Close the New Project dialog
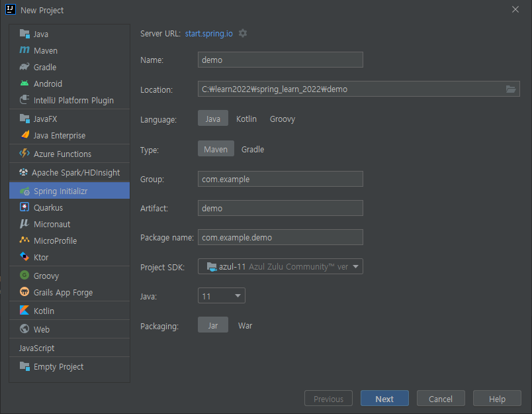Image resolution: width=532 pixels, height=414 pixels. (515, 9)
